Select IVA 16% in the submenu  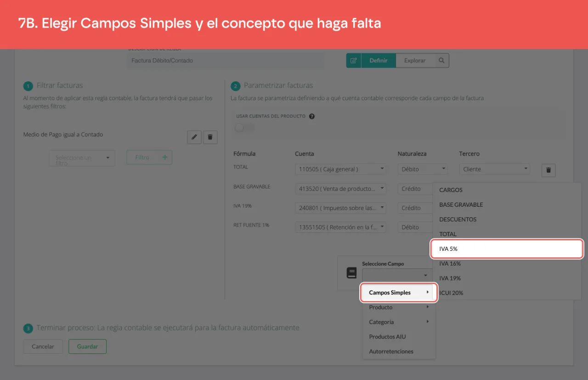[507, 263]
